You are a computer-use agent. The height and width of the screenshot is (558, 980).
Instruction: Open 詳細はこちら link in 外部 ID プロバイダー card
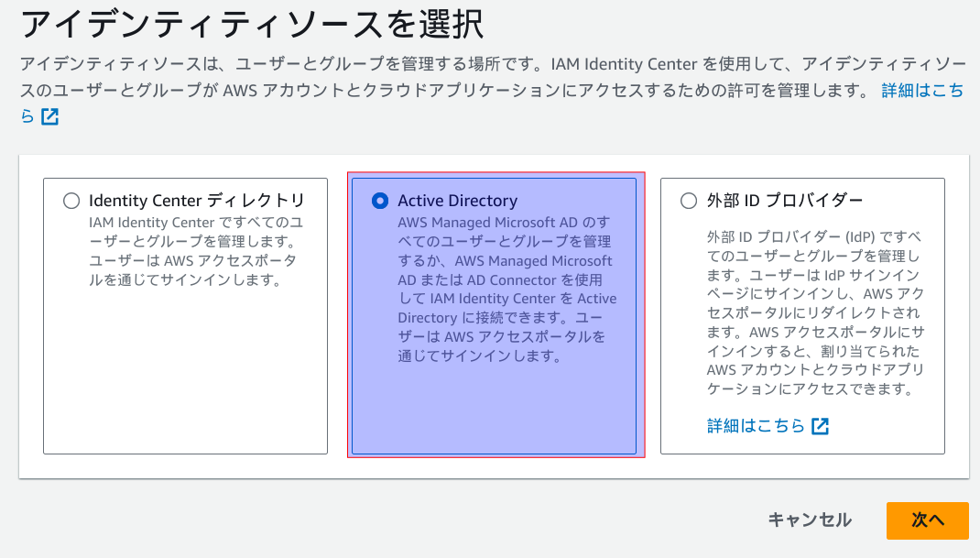tap(756, 426)
